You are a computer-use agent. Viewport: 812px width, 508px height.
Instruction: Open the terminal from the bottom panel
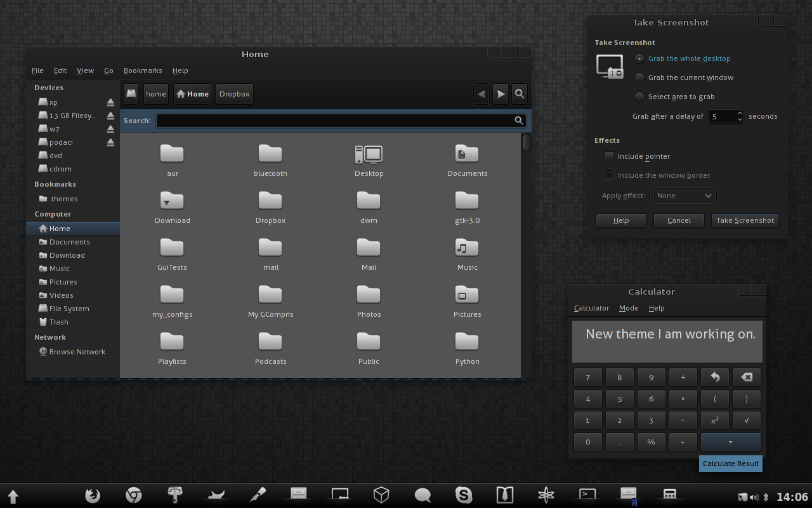point(587,495)
